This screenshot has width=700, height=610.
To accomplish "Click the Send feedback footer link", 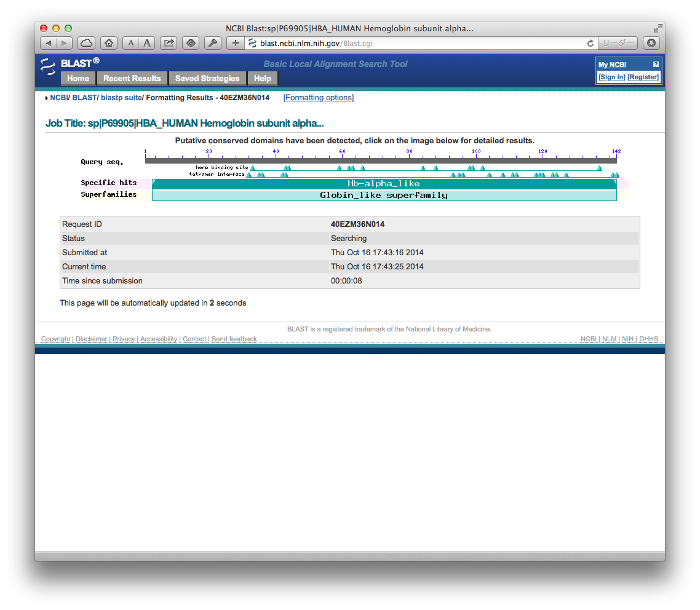I will (x=234, y=339).
